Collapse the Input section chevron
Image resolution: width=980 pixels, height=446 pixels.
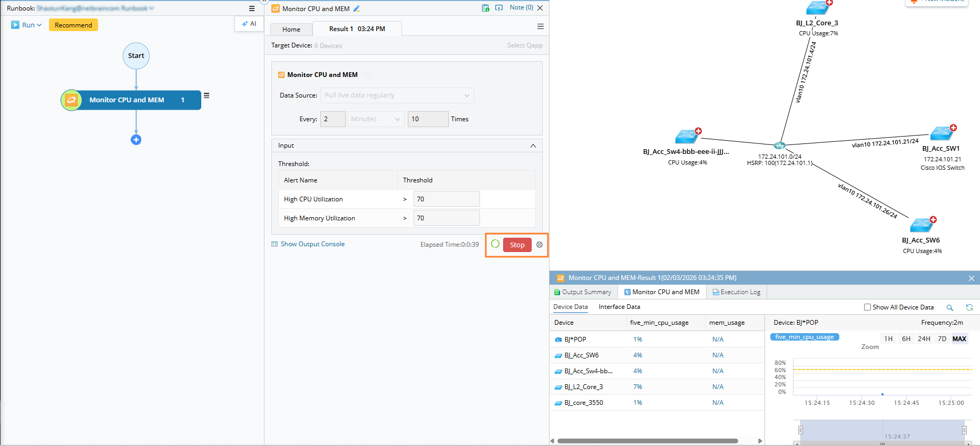(x=533, y=146)
